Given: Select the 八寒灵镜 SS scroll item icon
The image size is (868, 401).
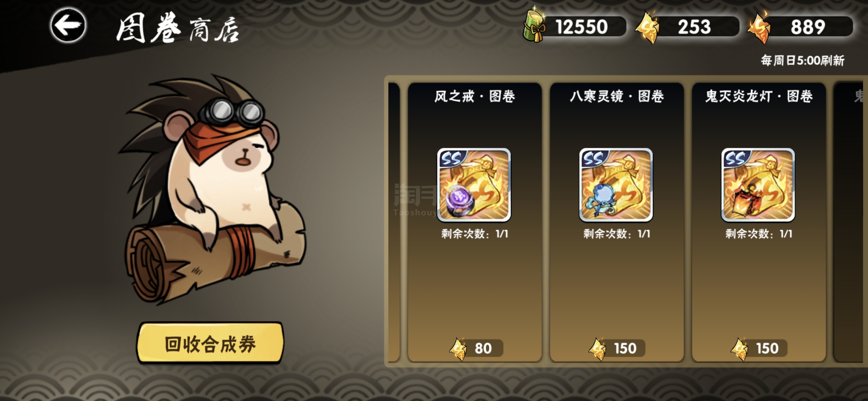Looking at the screenshot, I should point(616,185).
